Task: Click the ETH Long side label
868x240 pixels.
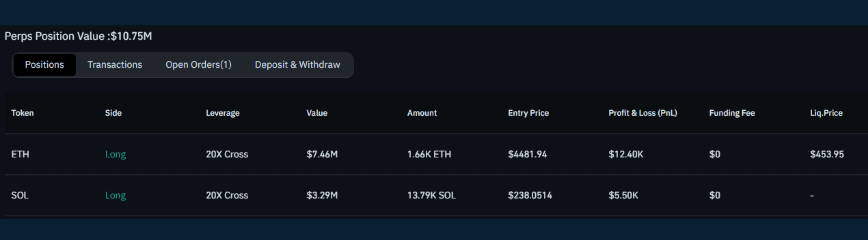Action: click(x=115, y=154)
